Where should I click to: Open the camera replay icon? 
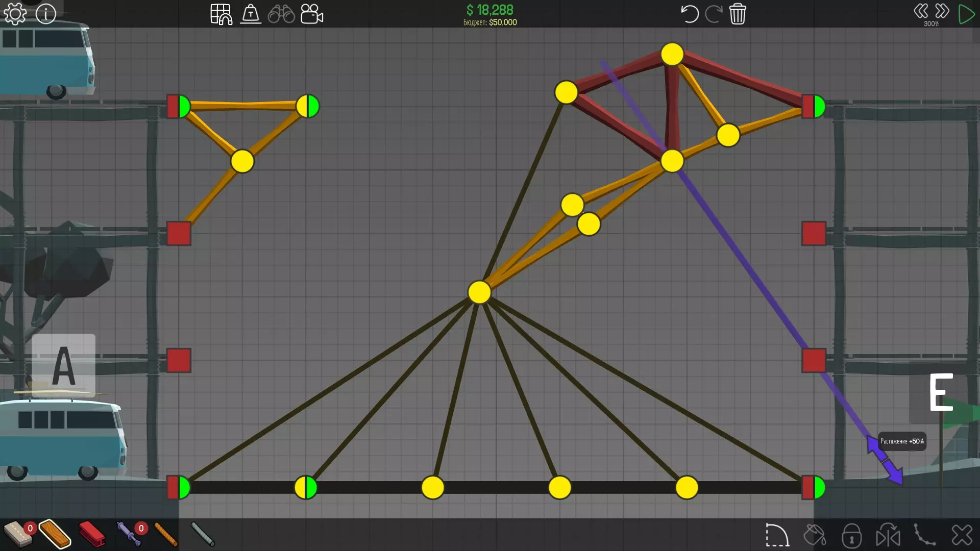[312, 14]
